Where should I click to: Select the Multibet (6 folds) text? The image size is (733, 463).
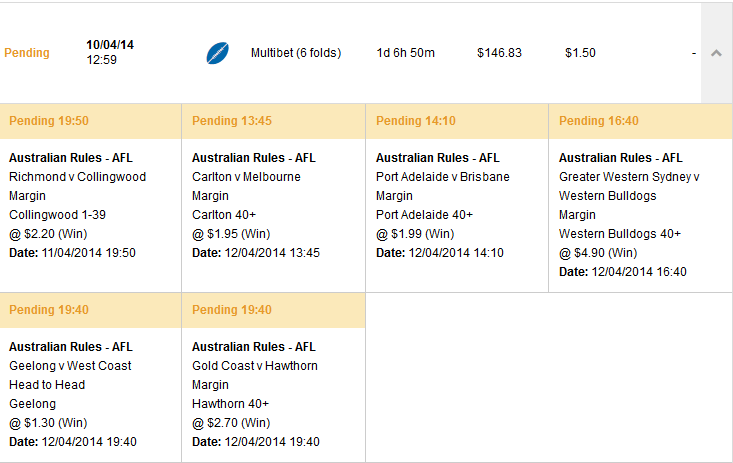point(296,53)
